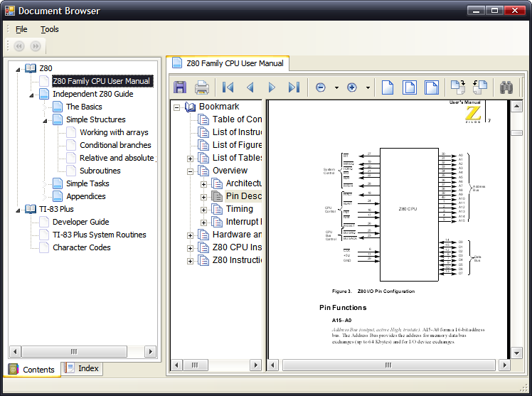Jump to the last page of the PDF

click(294, 87)
